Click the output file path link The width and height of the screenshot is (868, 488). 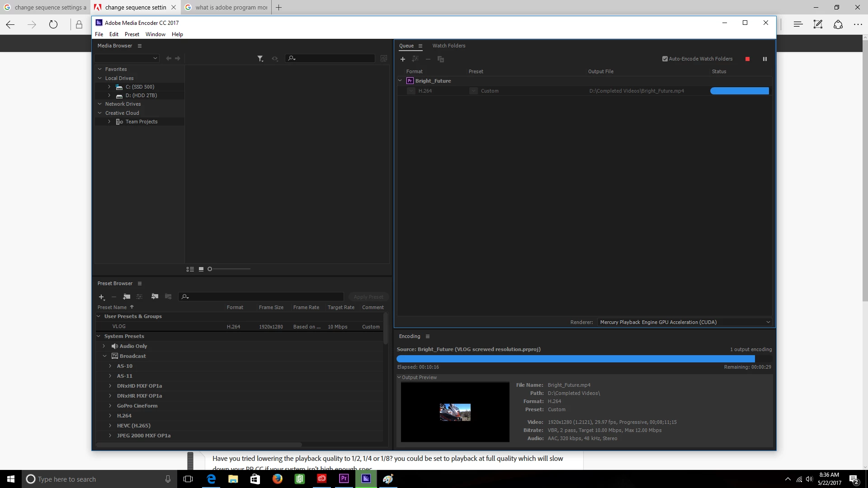point(637,91)
